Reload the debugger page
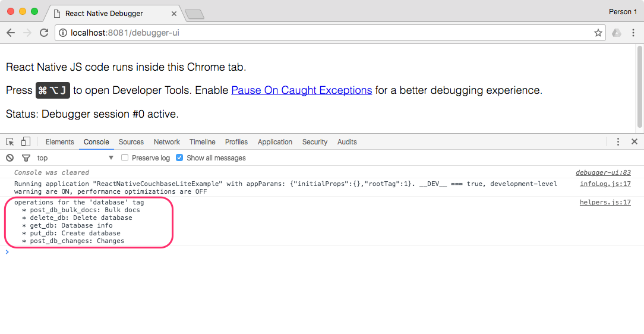 [x=44, y=33]
